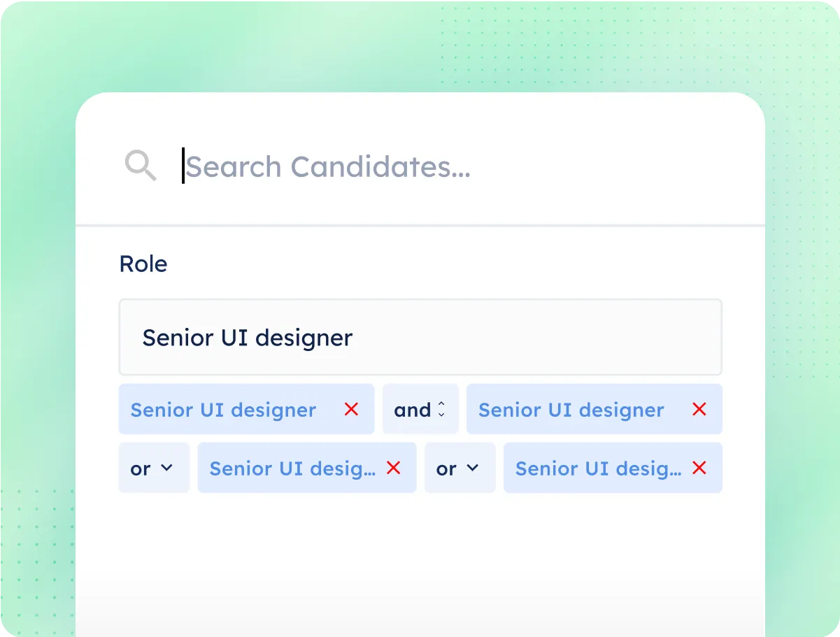
Task: Click the up-down arrows beside 'and'
Action: [x=441, y=410]
